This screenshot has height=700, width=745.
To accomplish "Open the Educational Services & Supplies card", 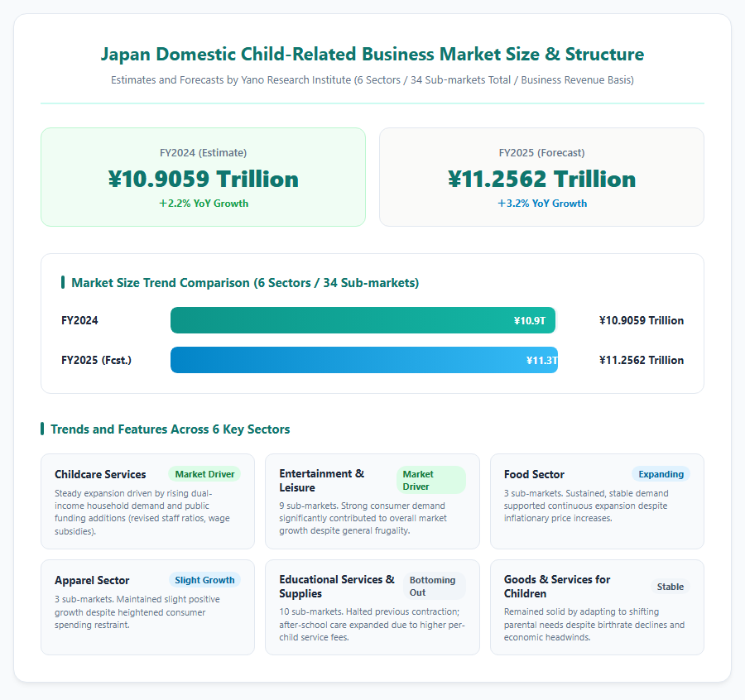I will coord(372,607).
